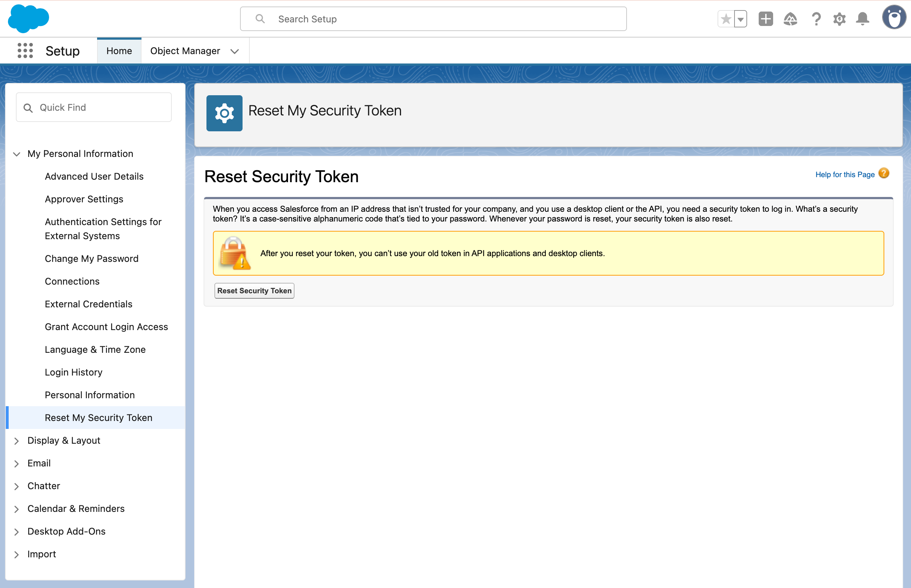This screenshot has width=911, height=588.
Task: Click the Favorites star icon
Action: point(726,19)
